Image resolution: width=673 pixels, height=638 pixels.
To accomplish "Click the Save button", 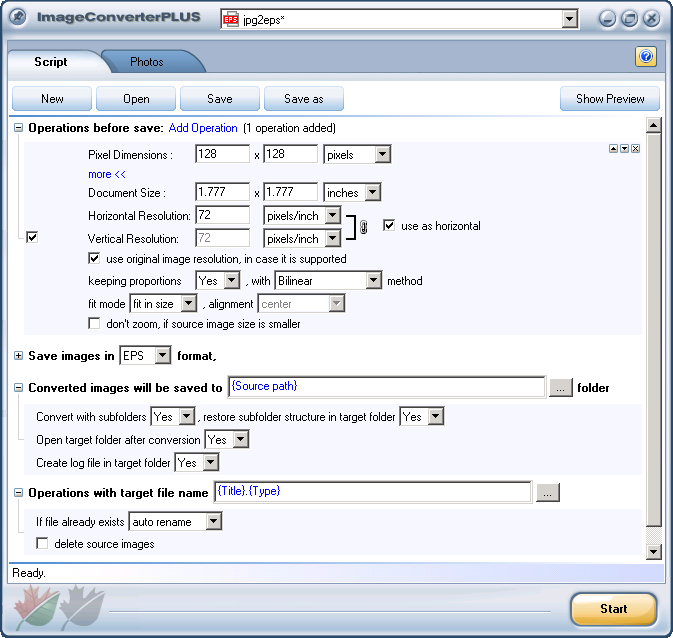I will [x=220, y=99].
